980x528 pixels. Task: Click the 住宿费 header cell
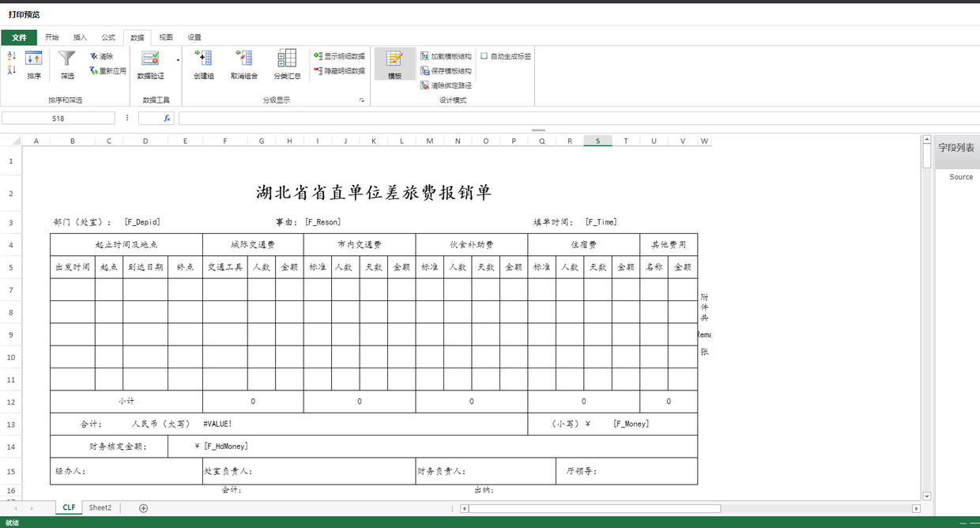coord(584,244)
